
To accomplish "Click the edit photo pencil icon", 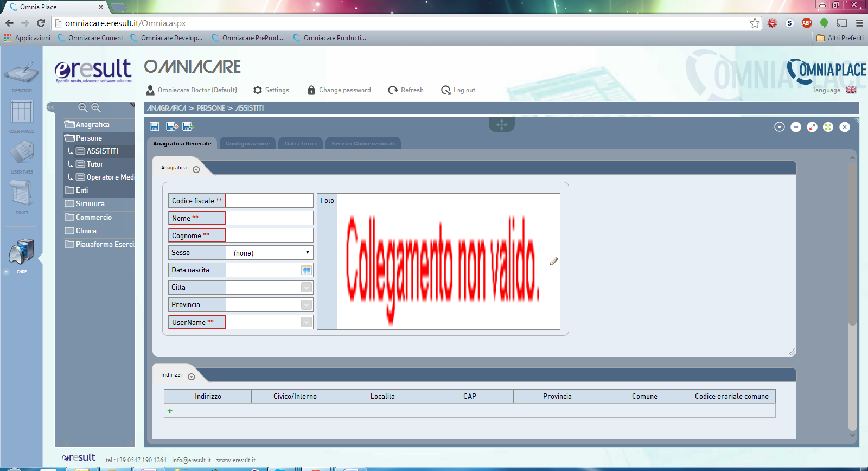I will click(x=553, y=261).
